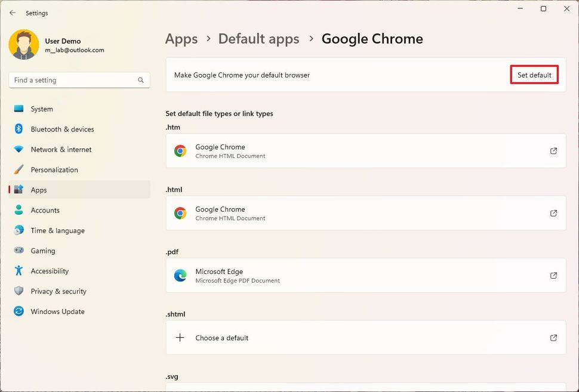Click the Privacy & security shield icon
The height and width of the screenshot is (392, 579).
[19, 292]
